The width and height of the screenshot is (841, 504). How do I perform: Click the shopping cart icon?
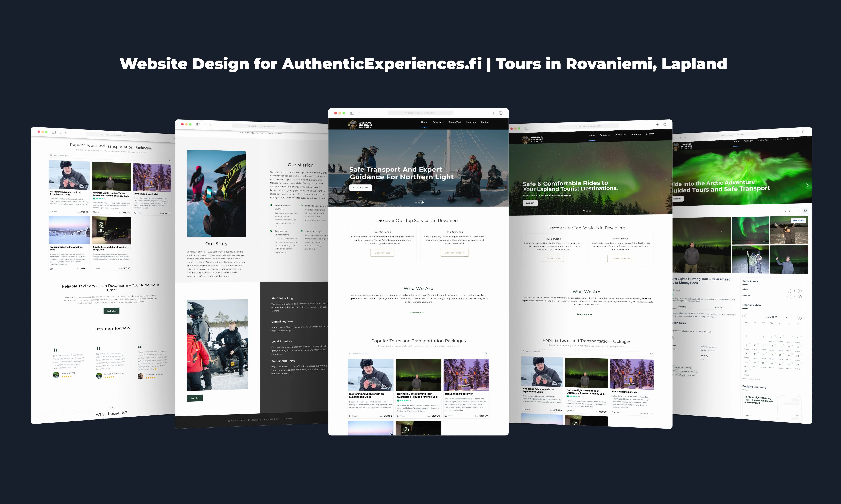805,211
